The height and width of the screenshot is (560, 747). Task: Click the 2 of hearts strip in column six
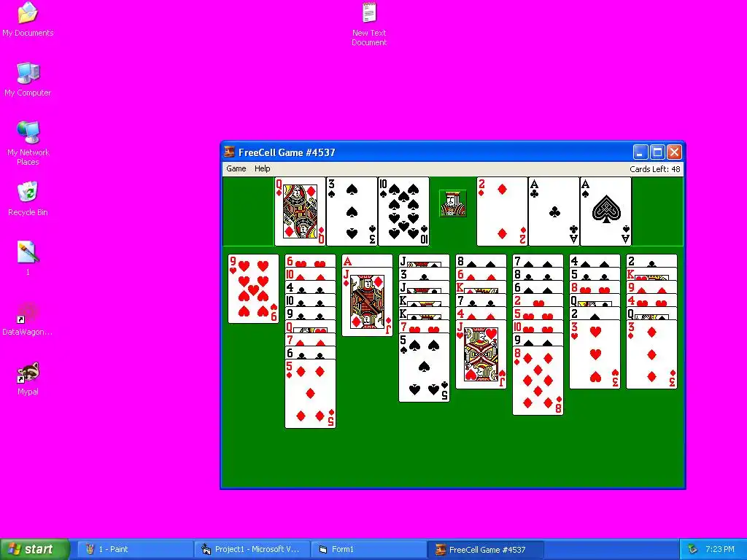click(538, 300)
